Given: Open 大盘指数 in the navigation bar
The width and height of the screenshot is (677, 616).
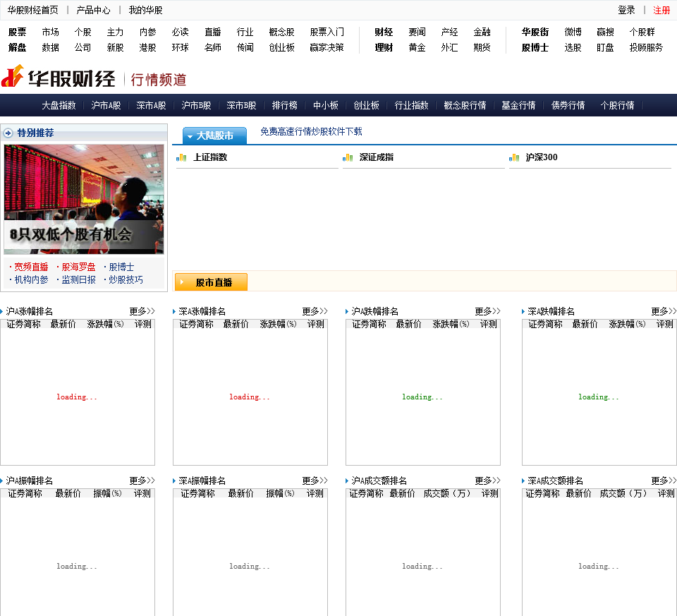Looking at the screenshot, I should [x=59, y=105].
